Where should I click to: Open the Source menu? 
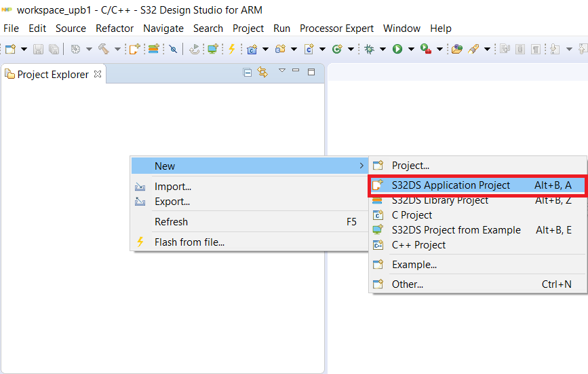71,29
